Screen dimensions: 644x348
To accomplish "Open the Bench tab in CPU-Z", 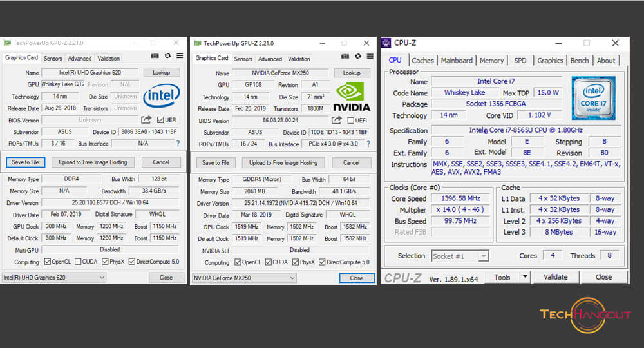I will pyautogui.click(x=580, y=61).
